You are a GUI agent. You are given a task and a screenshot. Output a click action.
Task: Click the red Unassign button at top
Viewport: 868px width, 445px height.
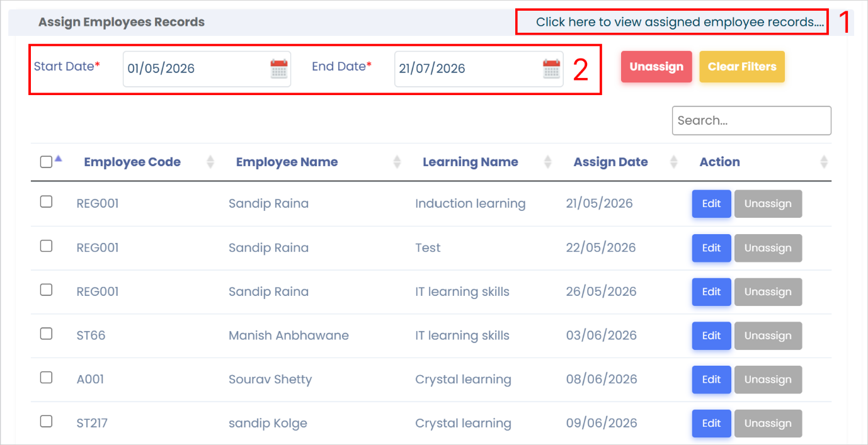(656, 67)
